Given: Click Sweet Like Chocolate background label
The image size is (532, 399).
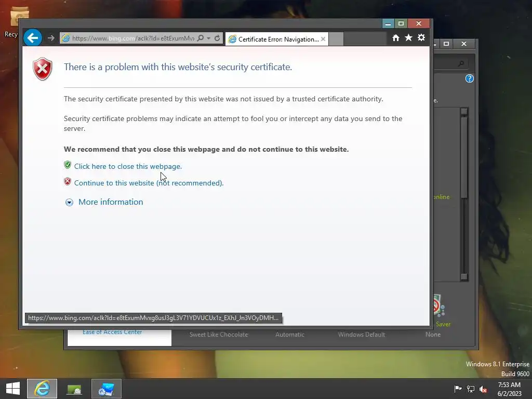Looking at the screenshot, I should (x=219, y=335).
